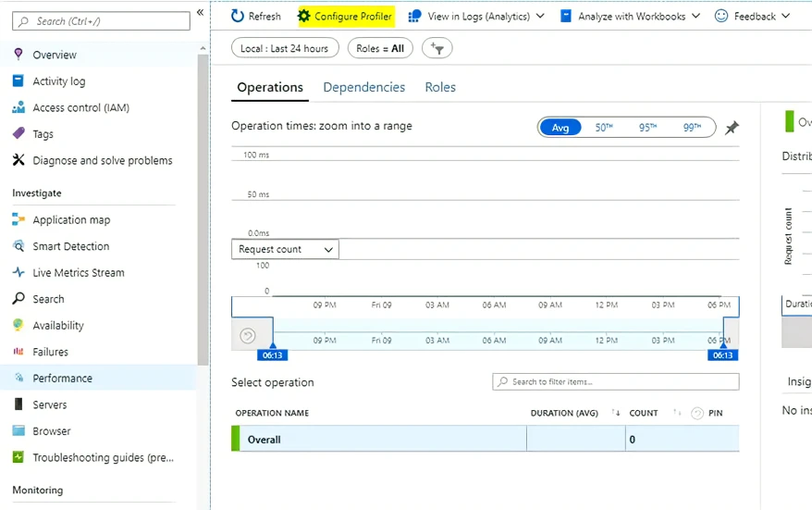Add a filter with the funnel icon

[437, 48]
